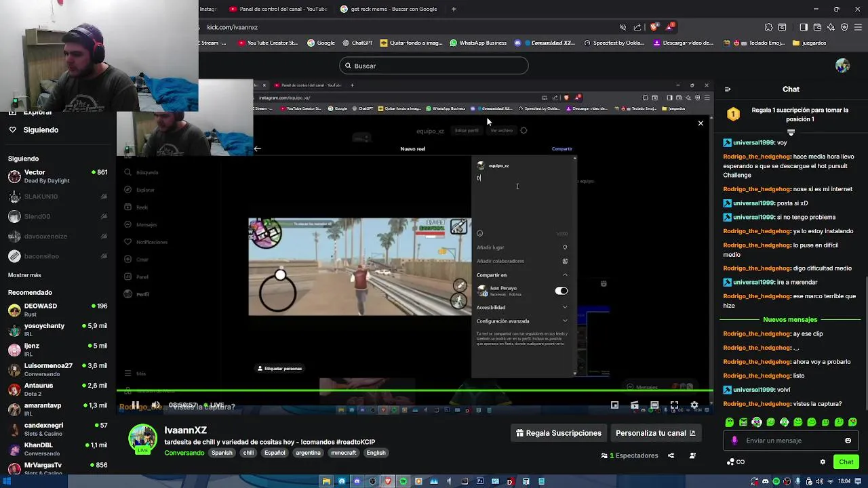This screenshot has width=868, height=488.
Task: Open the profile avatar menu top right
Action: 842,66
